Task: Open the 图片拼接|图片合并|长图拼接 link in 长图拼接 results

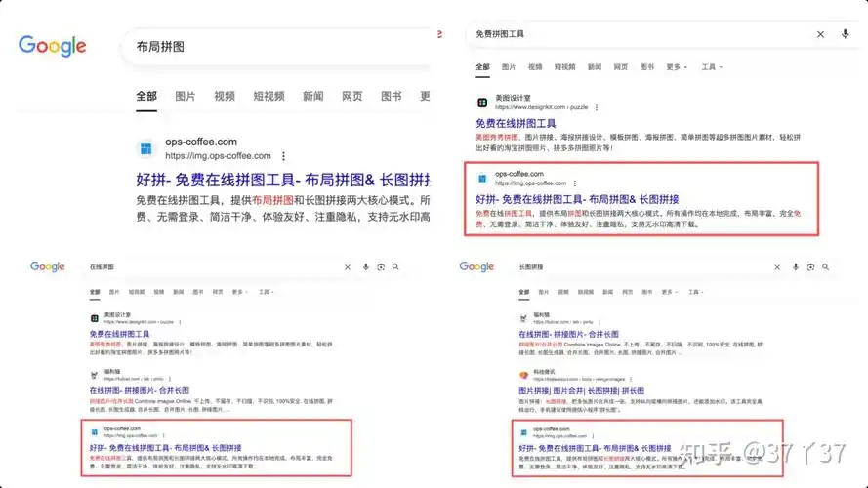Action: [x=581, y=390]
